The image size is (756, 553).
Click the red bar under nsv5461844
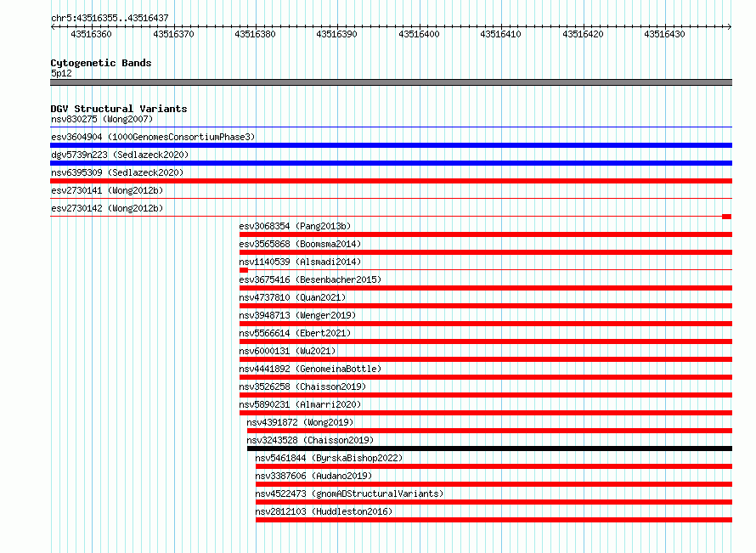tap(494, 466)
